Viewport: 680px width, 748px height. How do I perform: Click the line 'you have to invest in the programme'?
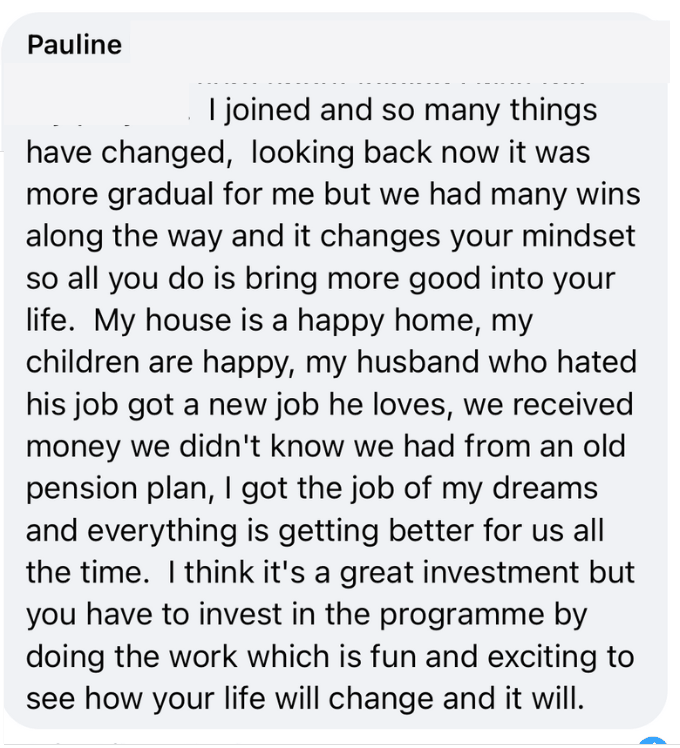pos(306,614)
